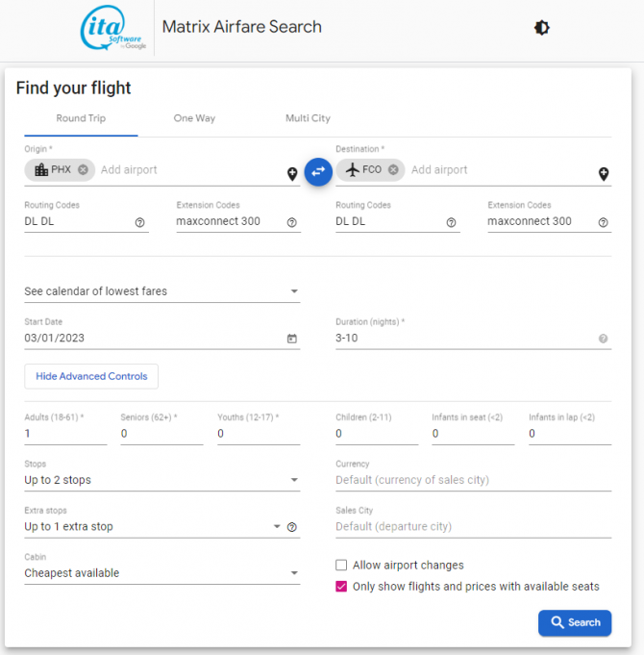Viewport: 644px width, 655px height.
Task: Click the Origin Add airport field
Action: pos(192,170)
